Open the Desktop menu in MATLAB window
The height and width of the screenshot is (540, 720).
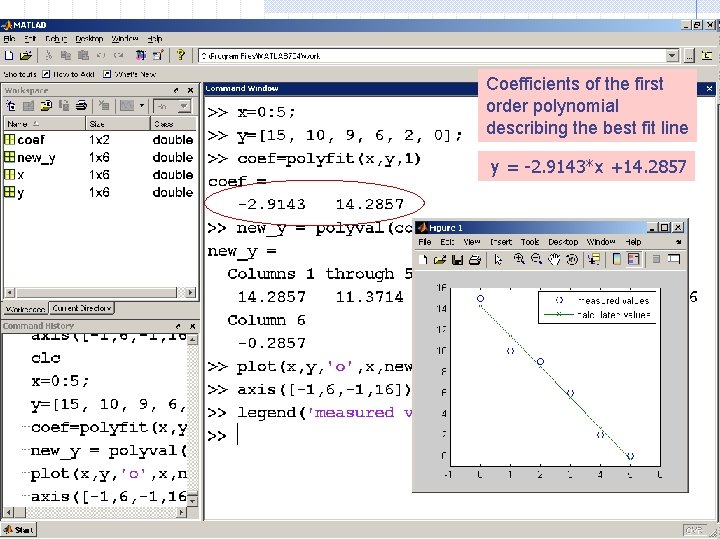point(89,39)
